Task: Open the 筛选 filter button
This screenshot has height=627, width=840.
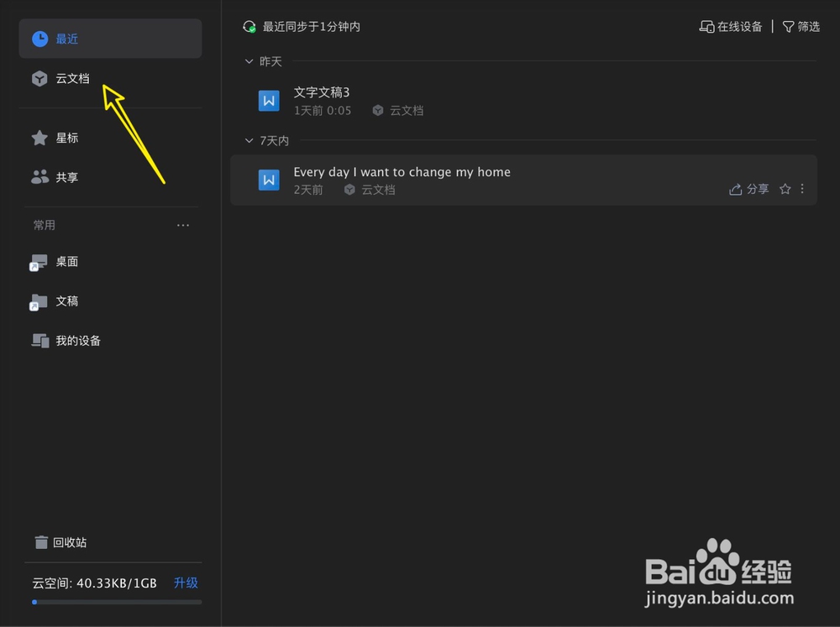Action: [801, 27]
